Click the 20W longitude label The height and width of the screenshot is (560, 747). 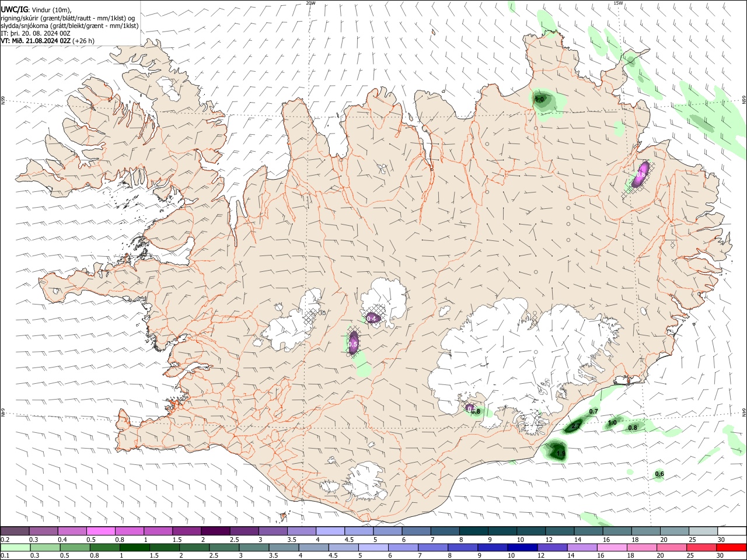coord(310,3)
